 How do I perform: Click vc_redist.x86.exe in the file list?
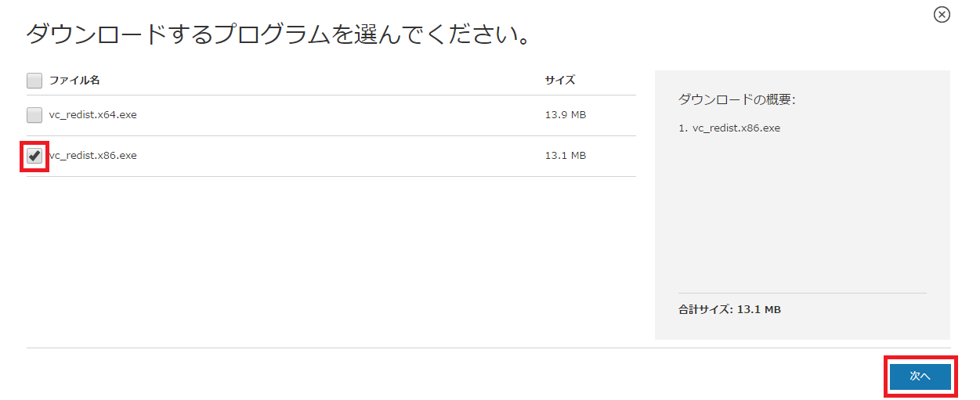[x=92, y=155]
